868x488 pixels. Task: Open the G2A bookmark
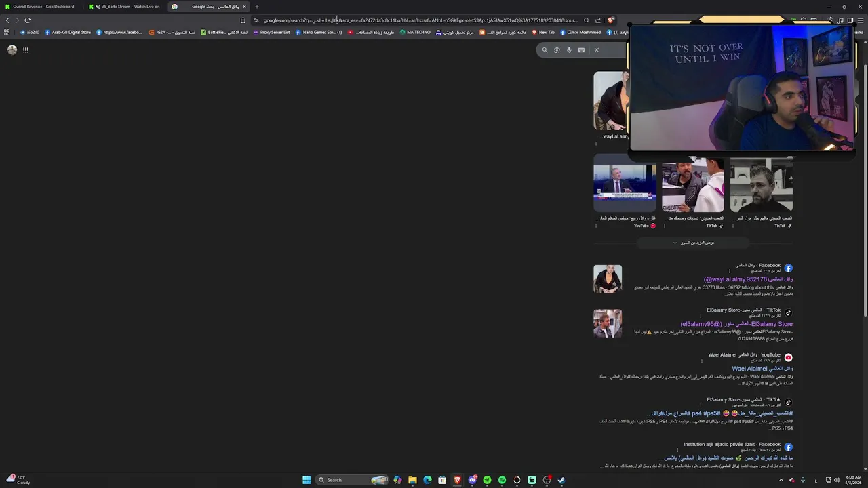point(172,32)
